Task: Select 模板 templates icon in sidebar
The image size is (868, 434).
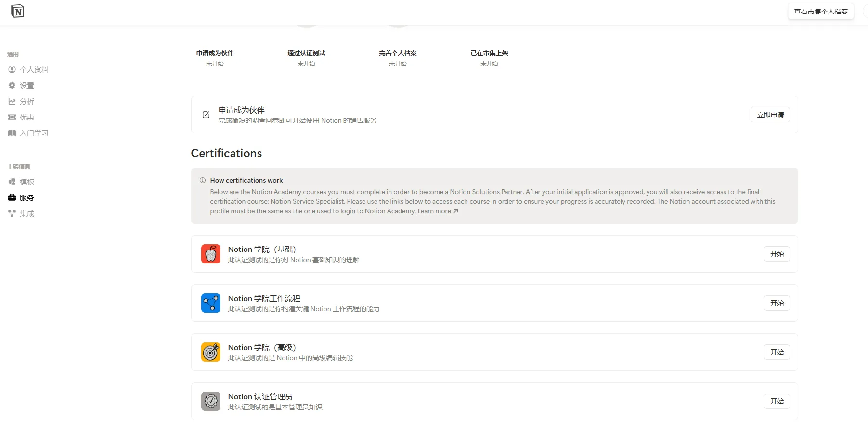Action: pyautogui.click(x=12, y=182)
